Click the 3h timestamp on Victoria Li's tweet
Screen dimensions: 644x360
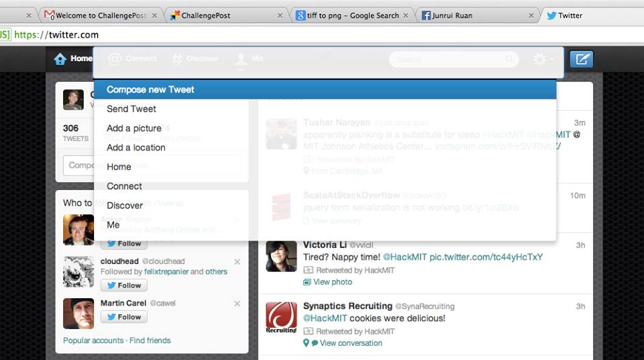580,245
